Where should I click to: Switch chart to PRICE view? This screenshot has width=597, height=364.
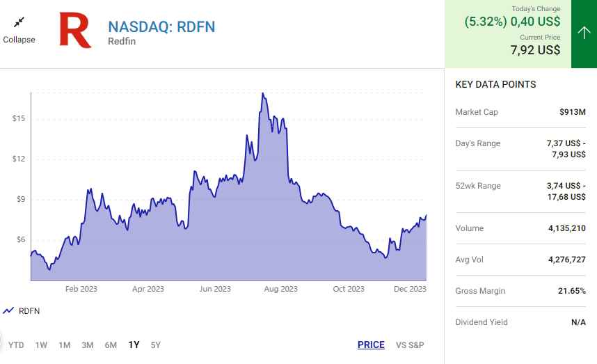371,345
